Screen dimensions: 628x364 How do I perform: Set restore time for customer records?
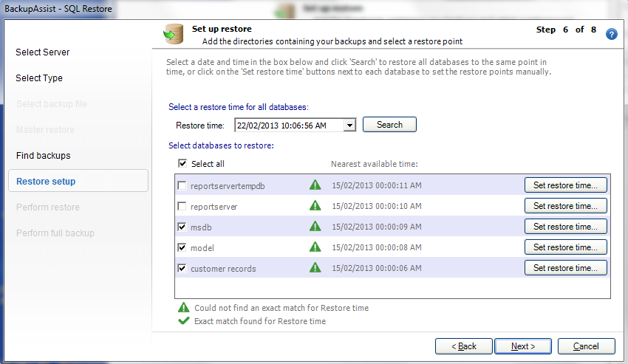pyautogui.click(x=565, y=268)
